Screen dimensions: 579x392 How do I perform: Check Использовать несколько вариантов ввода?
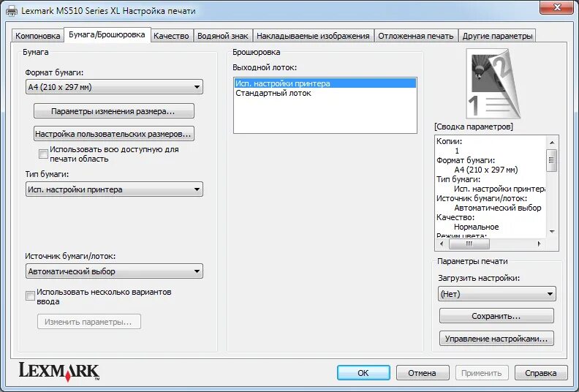(30, 296)
